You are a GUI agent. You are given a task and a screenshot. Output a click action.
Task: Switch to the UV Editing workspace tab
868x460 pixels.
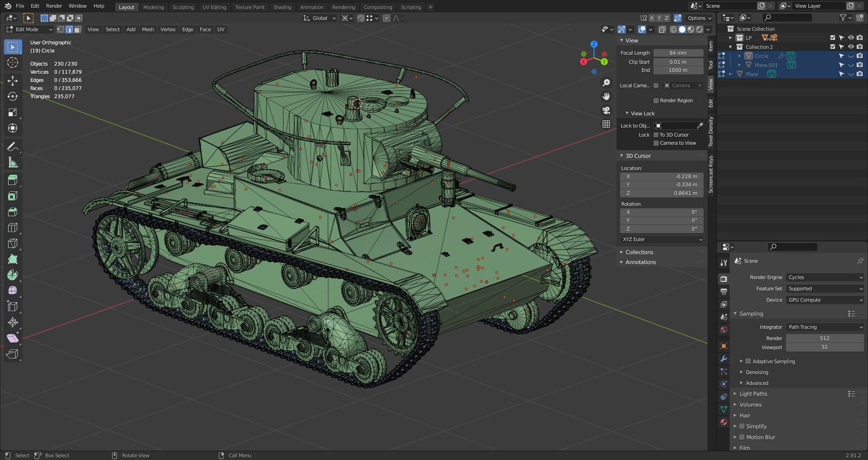coord(214,7)
